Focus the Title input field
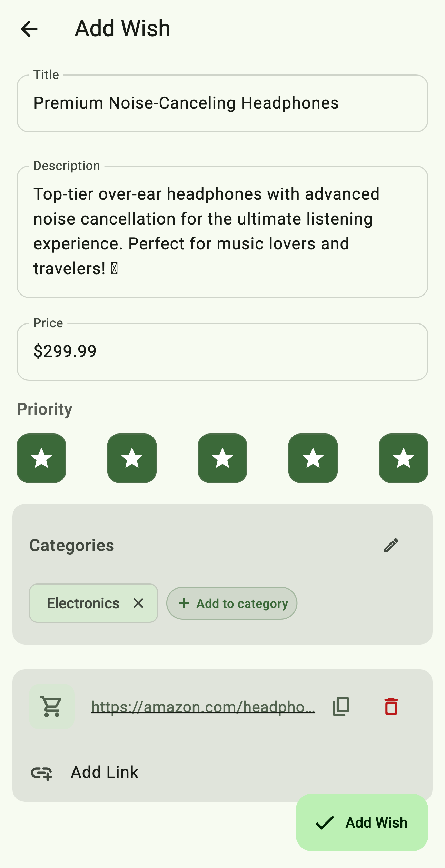 [222, 103]
